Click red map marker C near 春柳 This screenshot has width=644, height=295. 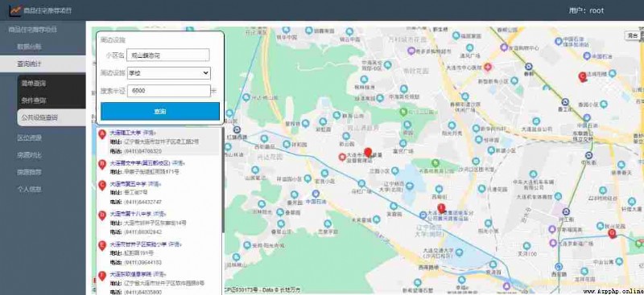pyautogui.click(x=582, y=76)
